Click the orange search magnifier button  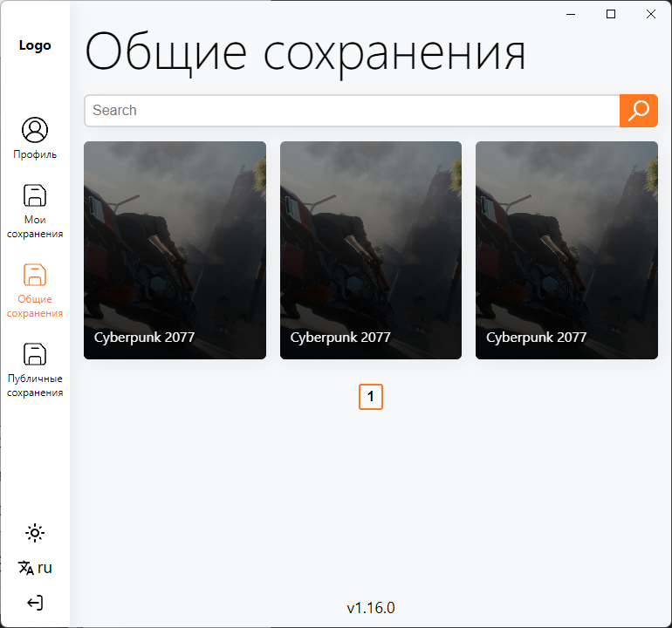pos(639,111)
